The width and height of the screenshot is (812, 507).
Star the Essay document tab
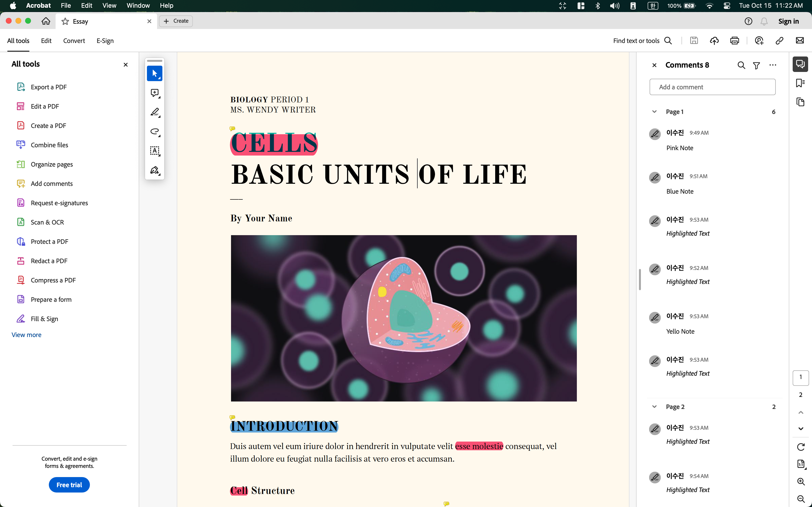click(65, 21)
